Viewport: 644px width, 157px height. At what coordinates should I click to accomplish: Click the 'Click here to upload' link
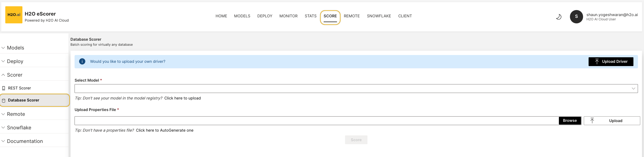(182, 98)
